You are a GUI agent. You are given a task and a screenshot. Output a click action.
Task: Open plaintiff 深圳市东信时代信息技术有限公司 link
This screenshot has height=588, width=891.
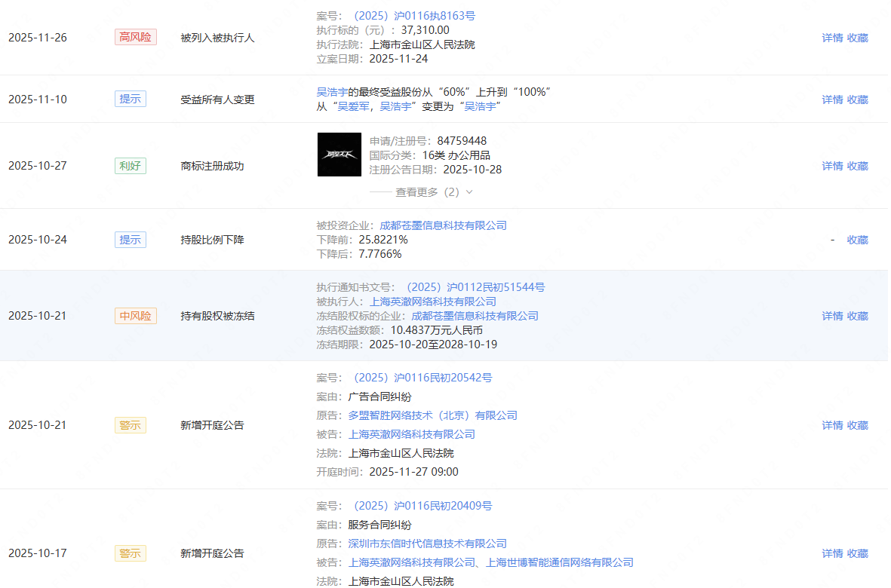427,544
